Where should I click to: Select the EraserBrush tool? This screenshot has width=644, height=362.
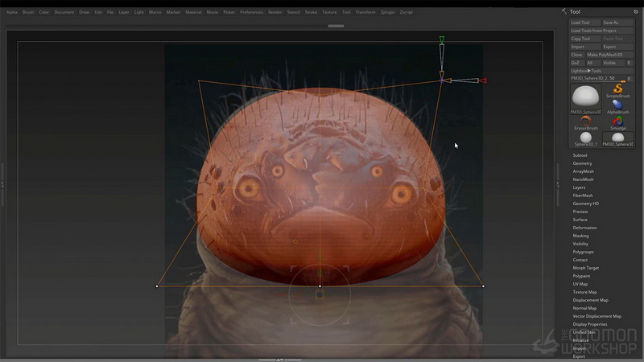coord(586,123)
